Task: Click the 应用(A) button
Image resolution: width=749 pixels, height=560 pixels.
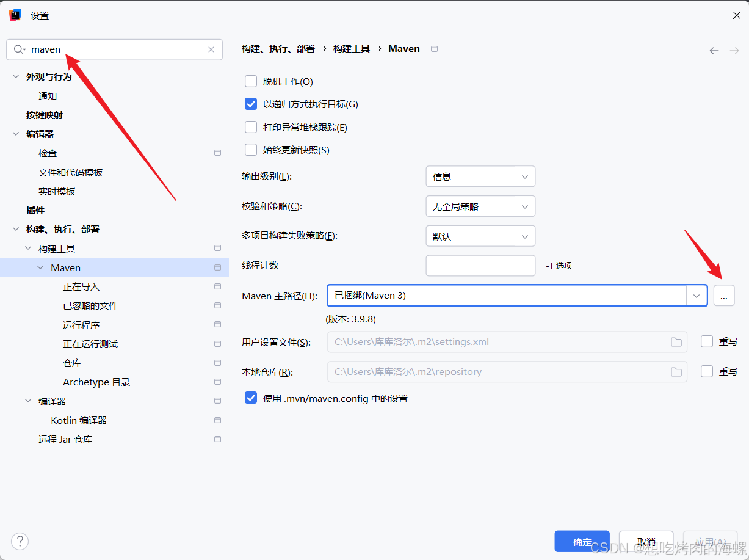Action: coord(711,542)
